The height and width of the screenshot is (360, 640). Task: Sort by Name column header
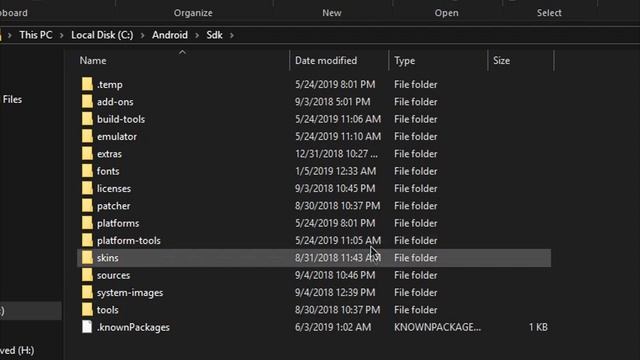93,61
